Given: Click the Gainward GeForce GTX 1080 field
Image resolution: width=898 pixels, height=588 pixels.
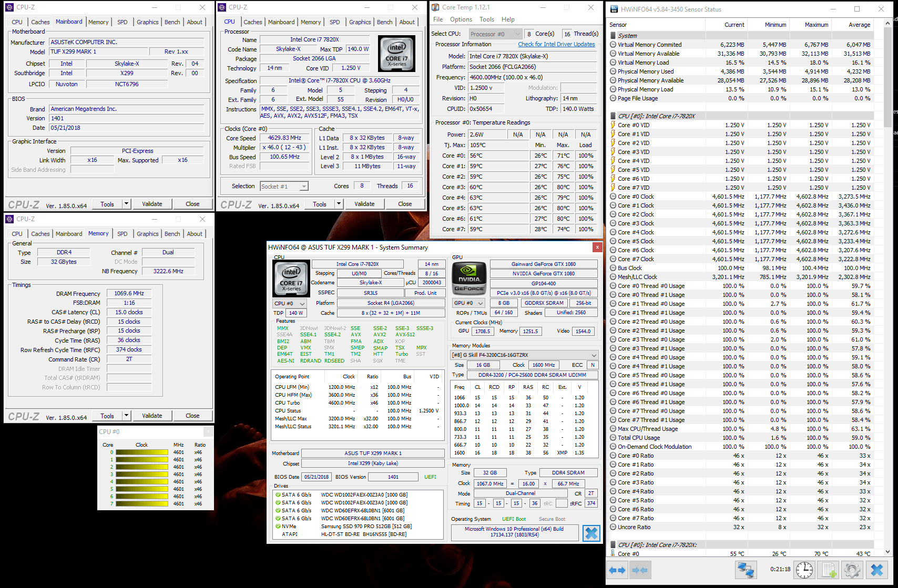Looking at the screenshot, I should [544, 264].
